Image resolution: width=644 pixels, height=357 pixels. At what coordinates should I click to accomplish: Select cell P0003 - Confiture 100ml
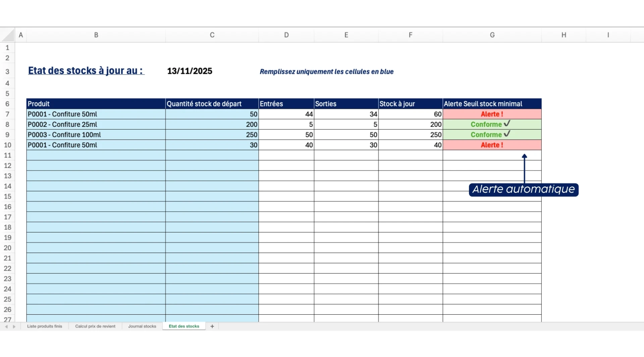point(96,135)
